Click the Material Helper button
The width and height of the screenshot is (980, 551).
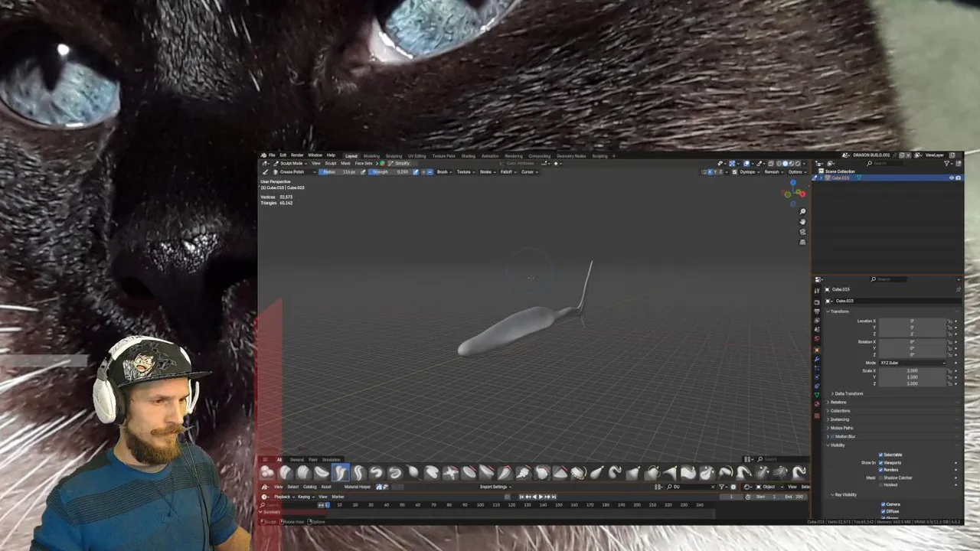pyautogui.click(x=358, y=487)
